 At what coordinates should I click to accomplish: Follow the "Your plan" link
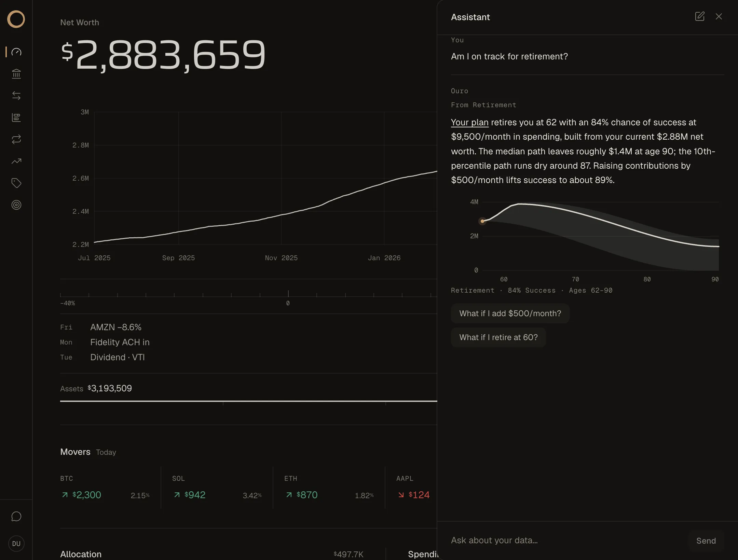tap(470, 122)
